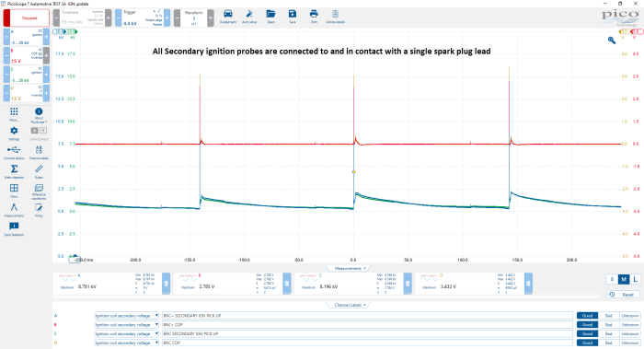Select the L size option
This screenshot has width=644, height=349.
635,279
